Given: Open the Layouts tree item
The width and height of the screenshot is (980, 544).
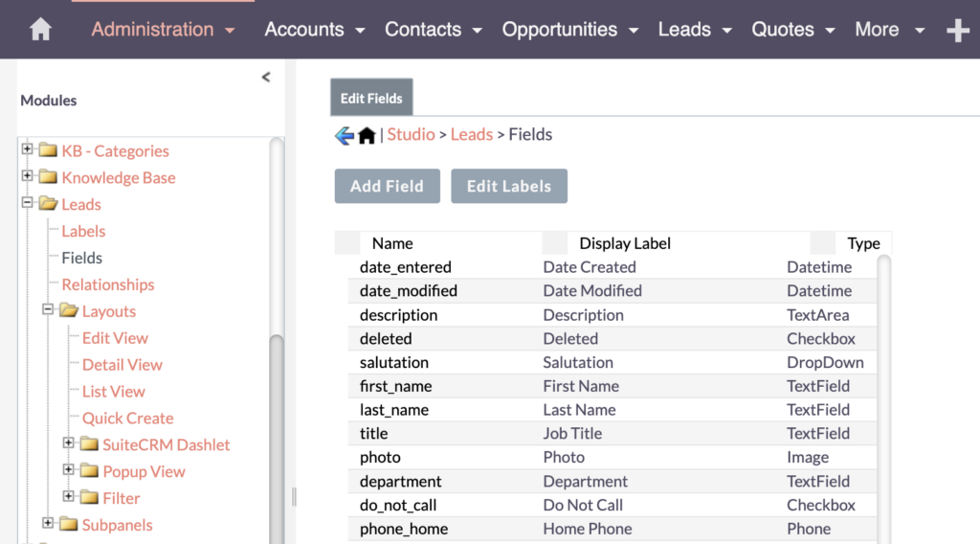Looking at the screenshot, I should [x=109, y=311].
